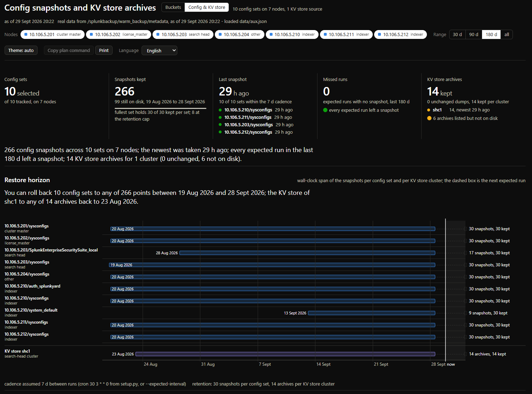
Task: Click the timeline bar for 10.106.5.210/auth_splunkyard
Action: click(273, 289)
